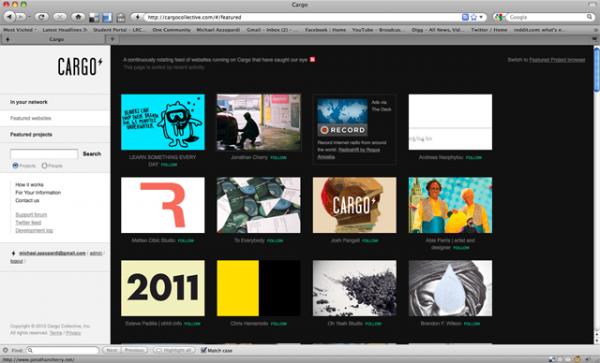600x363 pixels.
Task: Click the Cargo logo in sidebar
Action: pos(80,67)
